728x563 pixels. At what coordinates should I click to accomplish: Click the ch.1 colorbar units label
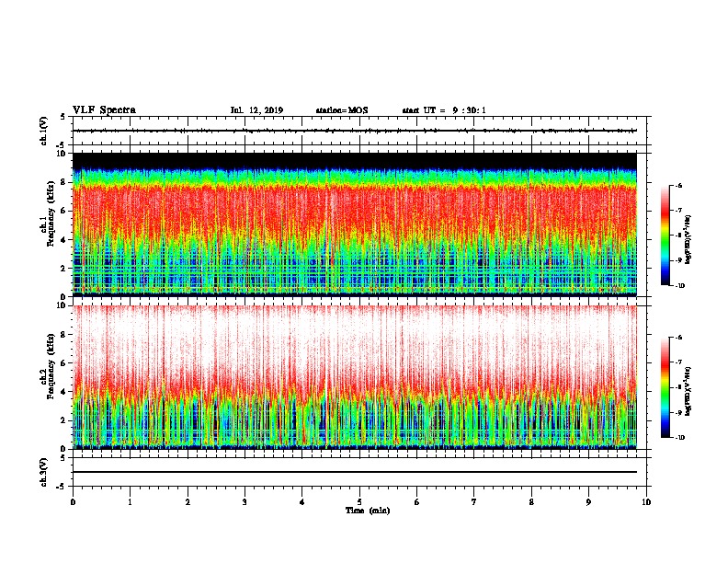pyautogui.click(x=688, y=240)
